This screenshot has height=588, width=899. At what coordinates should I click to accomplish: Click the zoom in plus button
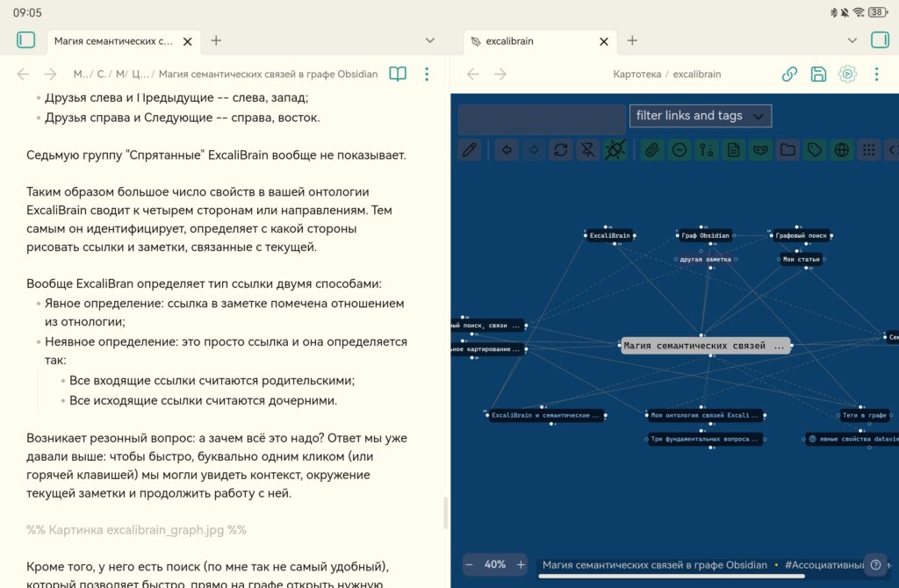pos(521,564)
